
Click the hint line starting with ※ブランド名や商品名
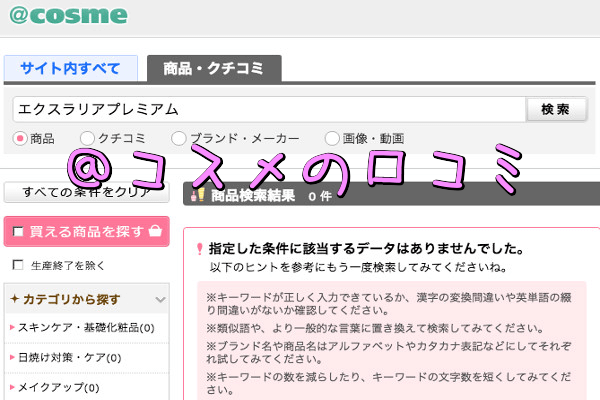pyautogui.click(x=388, y=352)
